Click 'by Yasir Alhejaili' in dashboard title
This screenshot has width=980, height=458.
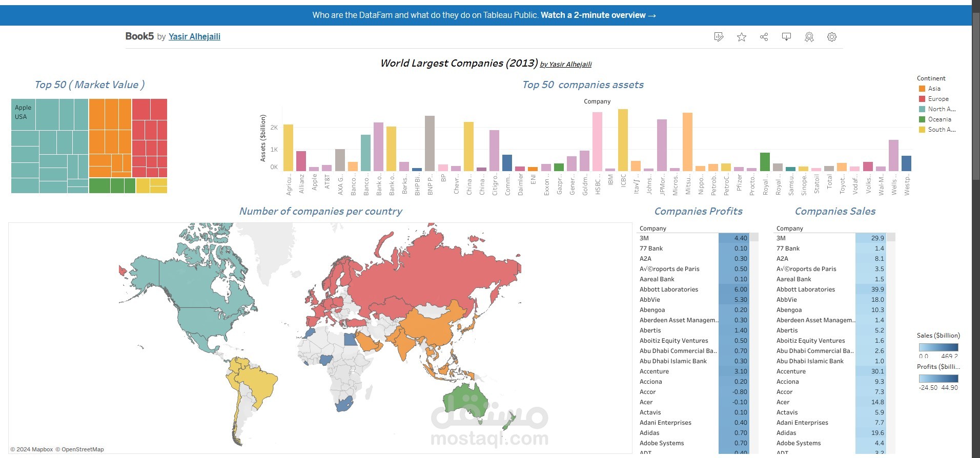point(566,64)
